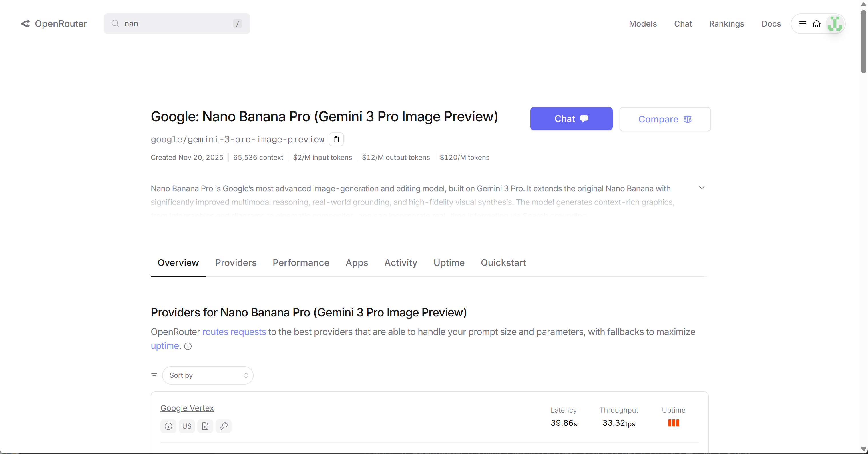Click the 65,536 context value

(258, 158)
